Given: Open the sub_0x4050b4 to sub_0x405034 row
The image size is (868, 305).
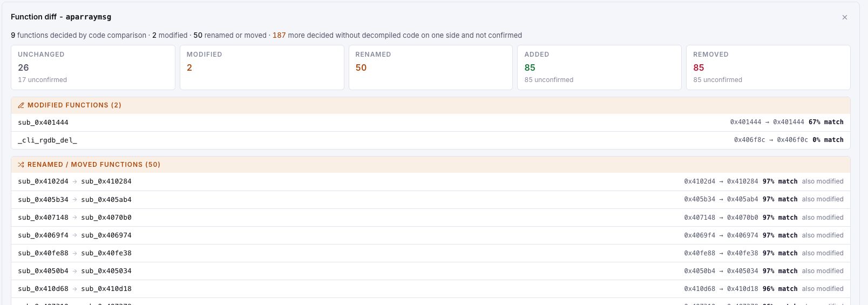Looking at the screenshot, I should [431, 271].
